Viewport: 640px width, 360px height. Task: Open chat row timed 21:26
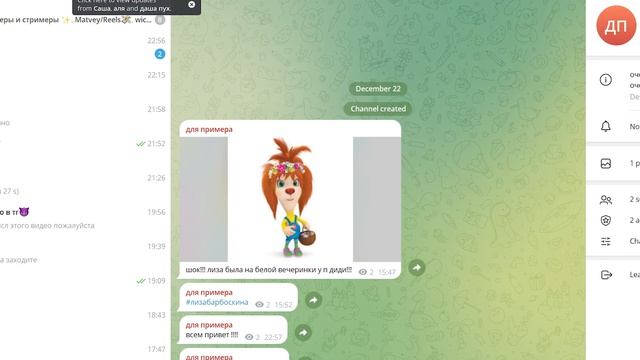click(84, 184)
